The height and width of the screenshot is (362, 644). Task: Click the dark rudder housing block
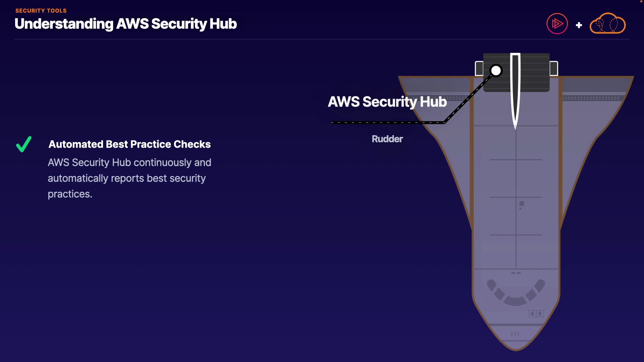pyautogui.click(x=533, y=72)
